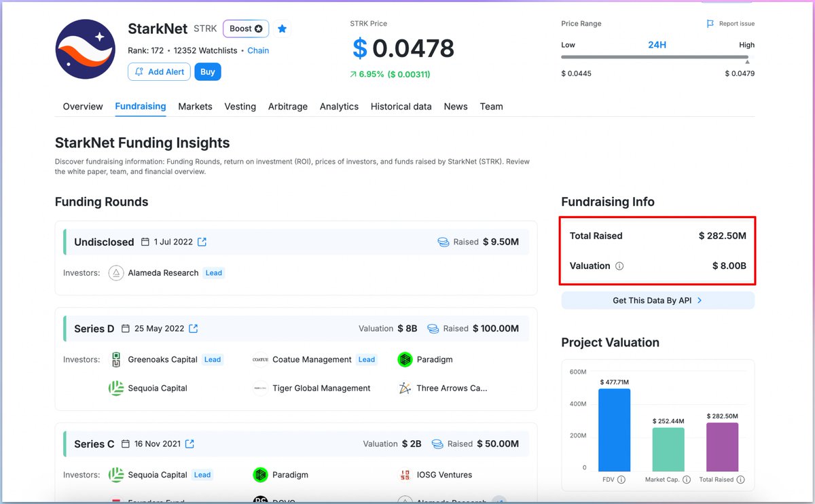This screenshot has height=504, width=815.
Task: Click the coins icon in Undisclosed round
Action: (x=443, y=242)
